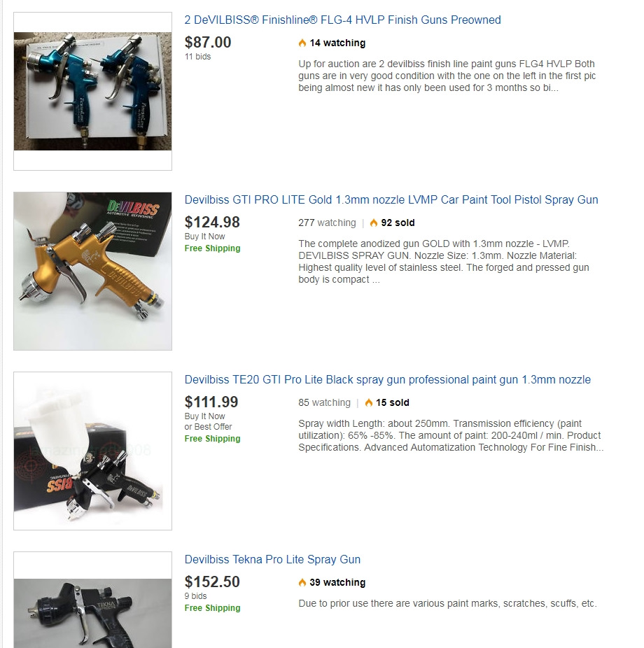Click the 277 watching label

(327, 223)
